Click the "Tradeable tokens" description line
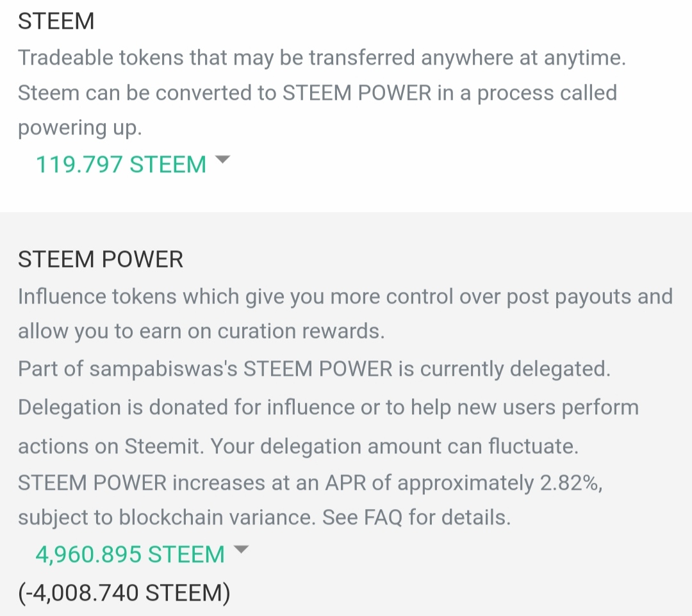This screenshot has width=692, height=616. point(322,58)
